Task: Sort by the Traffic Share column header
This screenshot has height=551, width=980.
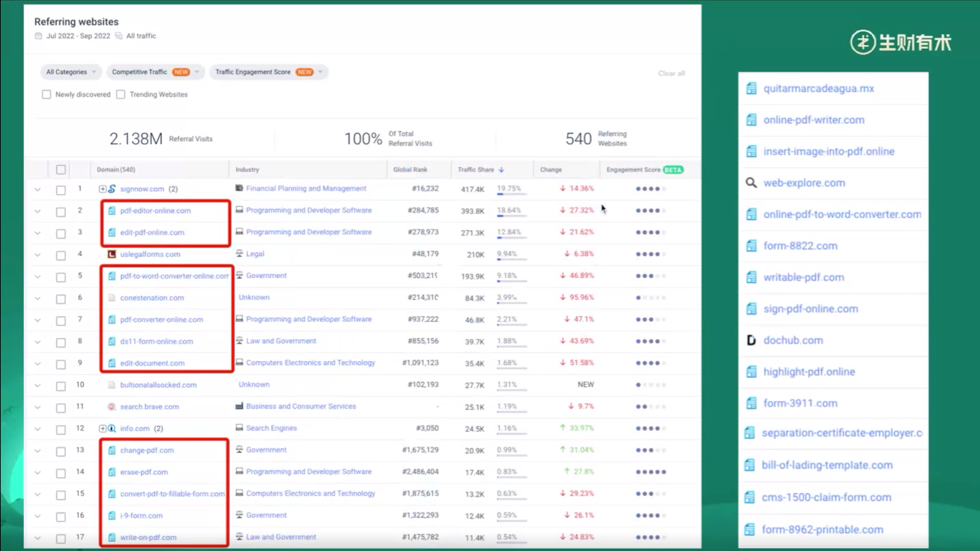Action: [x=480, y=170]
